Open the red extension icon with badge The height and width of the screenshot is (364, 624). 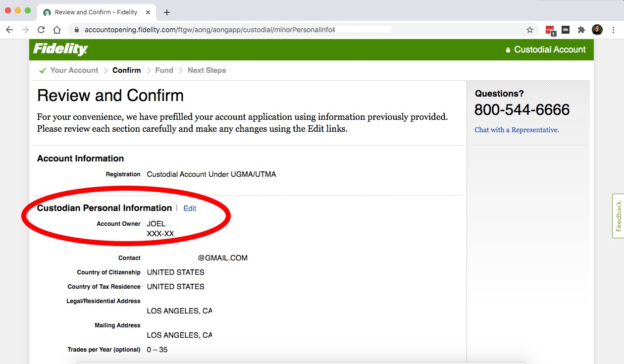(550, 30)
